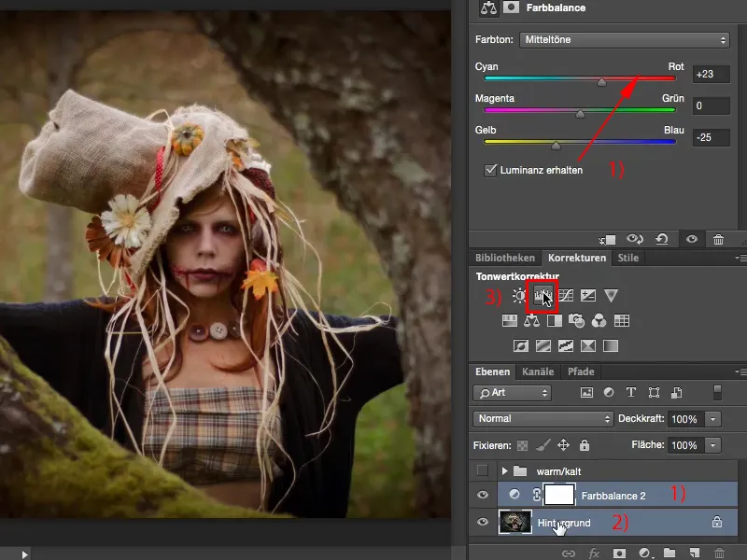747x560 pixels.
Task: Click the Cyan/Rot value field +23
Action: pos(711,75)
